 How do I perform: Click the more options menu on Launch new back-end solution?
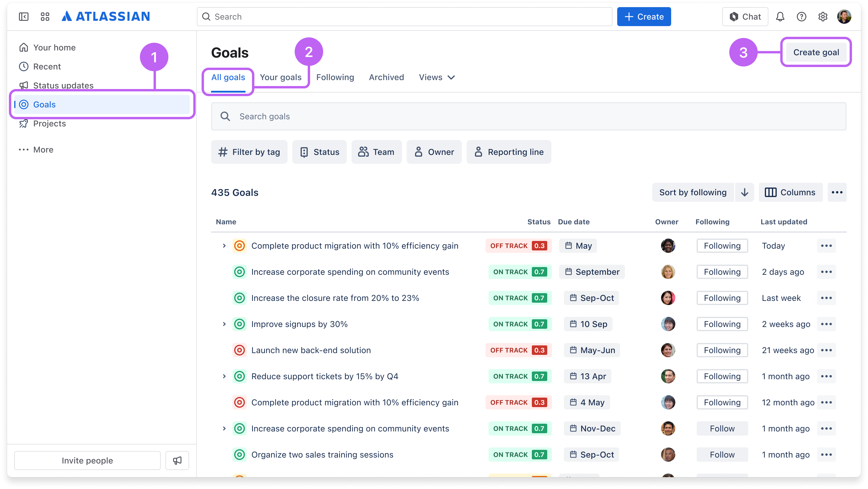[827, 350]
